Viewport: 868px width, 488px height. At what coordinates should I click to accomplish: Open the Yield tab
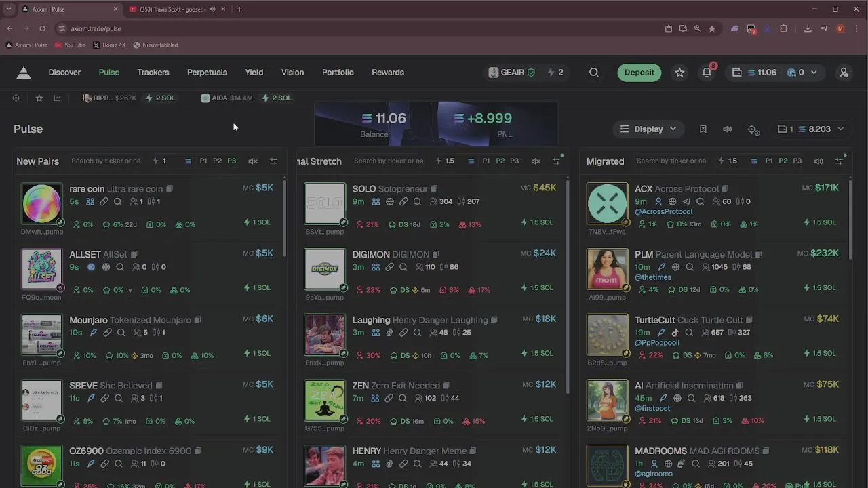pos(254,73)
